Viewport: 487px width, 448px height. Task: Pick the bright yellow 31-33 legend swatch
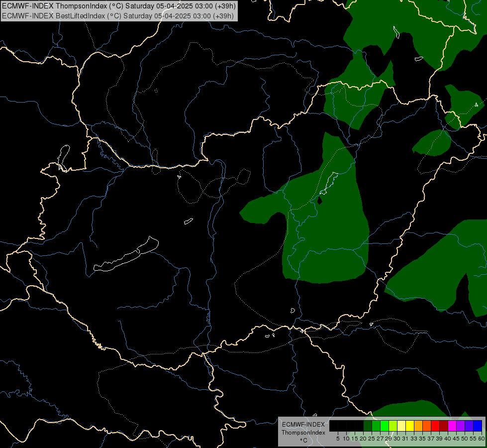(x=410, y=426)
